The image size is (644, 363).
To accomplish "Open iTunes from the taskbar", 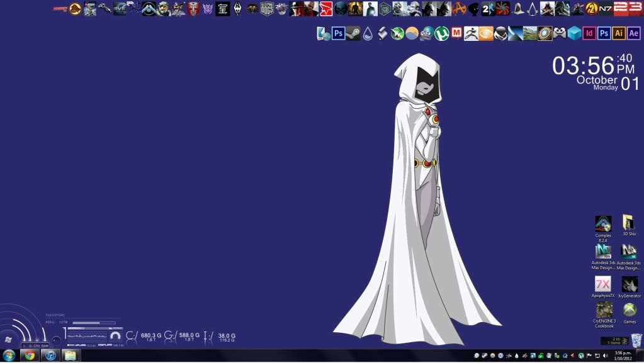I will pyautogui.click(x=50, y=355).
